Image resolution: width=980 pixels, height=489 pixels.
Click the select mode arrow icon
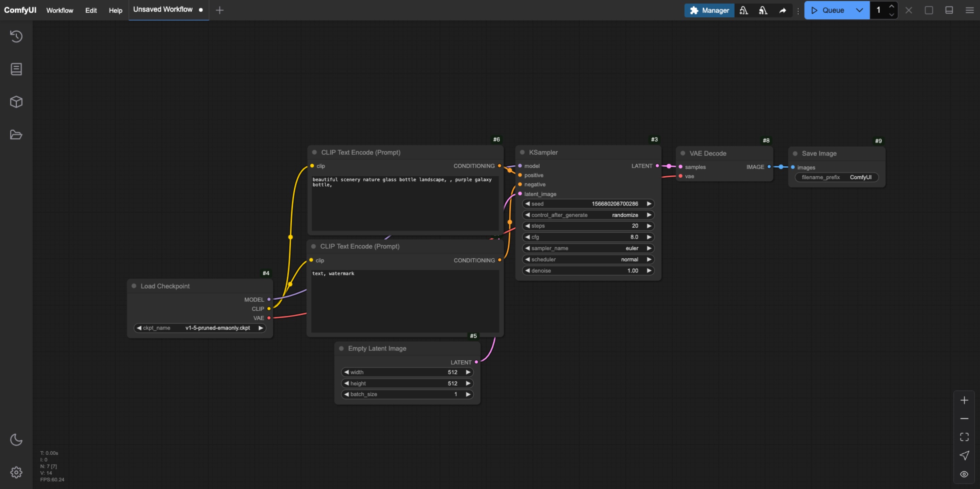click(x=964, y=455)
